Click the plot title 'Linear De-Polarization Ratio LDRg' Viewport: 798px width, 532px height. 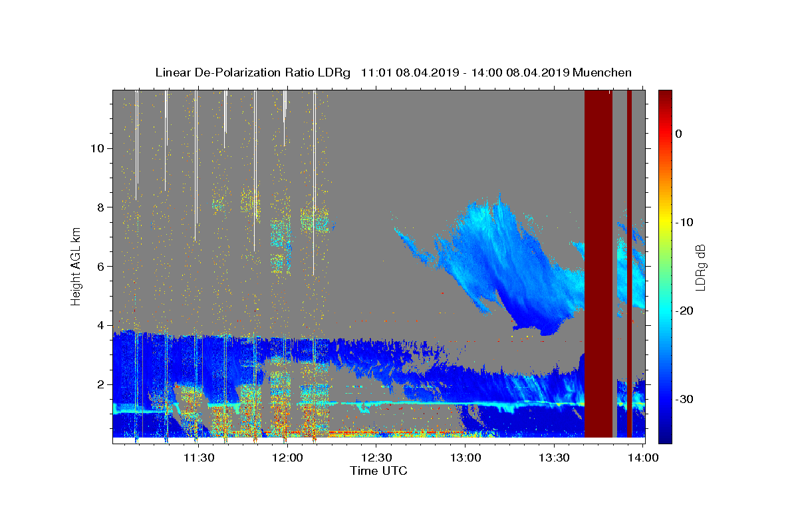coord(253,72)
